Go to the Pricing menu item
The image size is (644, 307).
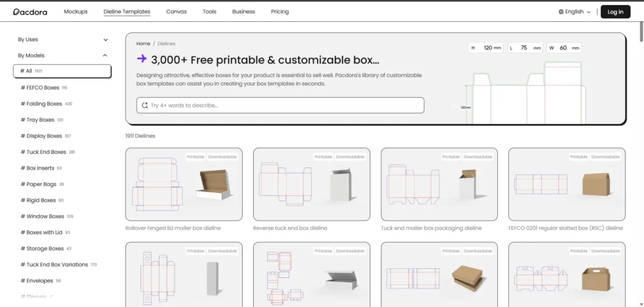279,12
